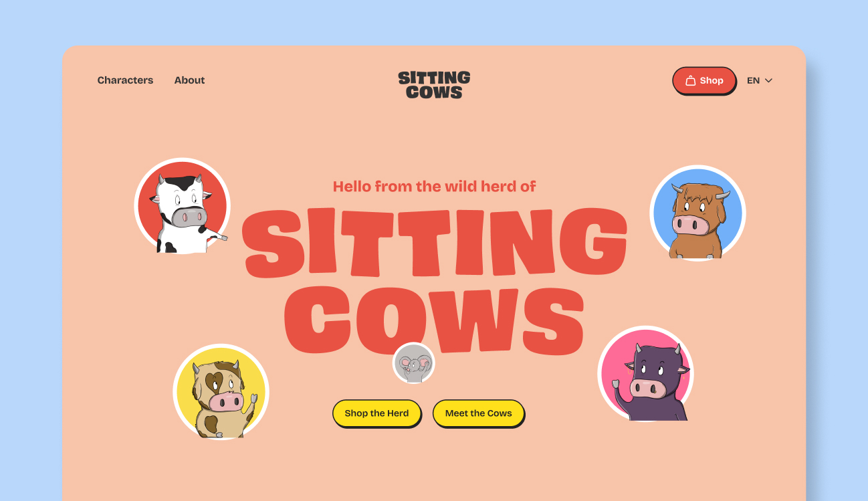Open the Characters menu item
The height and width of the screenshot is (501, 868).
tap(125, 80)
